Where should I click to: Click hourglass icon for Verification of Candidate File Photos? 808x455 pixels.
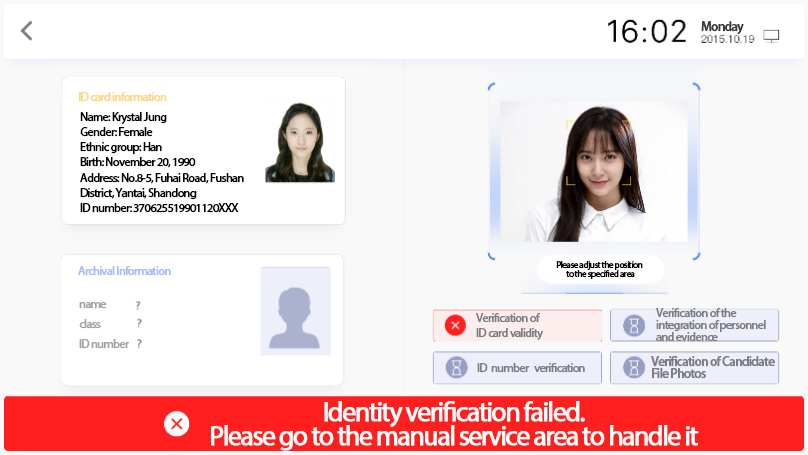click(x=634, y=367)
